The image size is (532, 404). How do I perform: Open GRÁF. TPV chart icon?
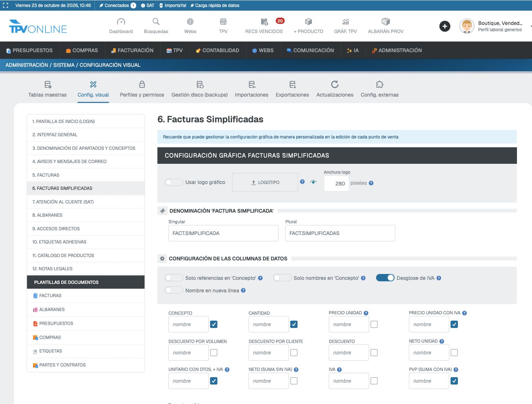346,22
